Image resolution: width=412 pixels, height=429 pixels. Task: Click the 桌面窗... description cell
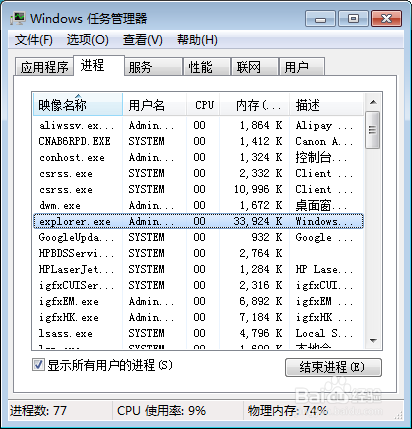321,205
